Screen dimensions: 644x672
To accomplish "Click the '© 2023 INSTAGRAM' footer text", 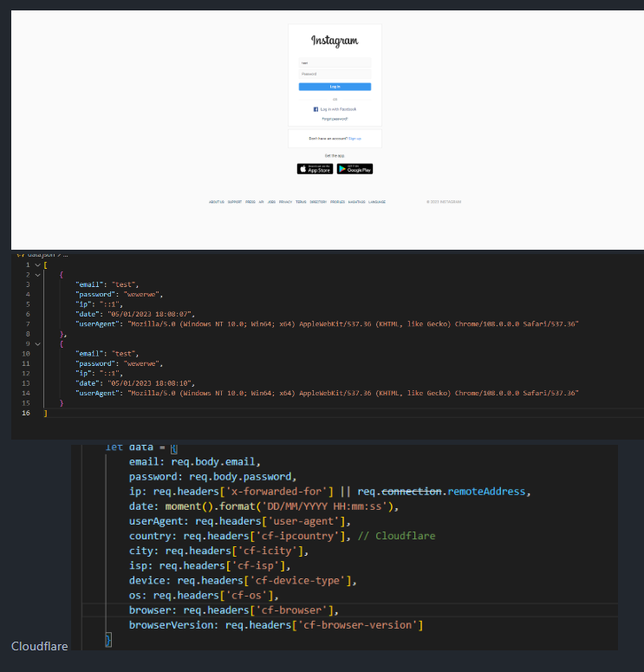I will click(x=444, y=202).
